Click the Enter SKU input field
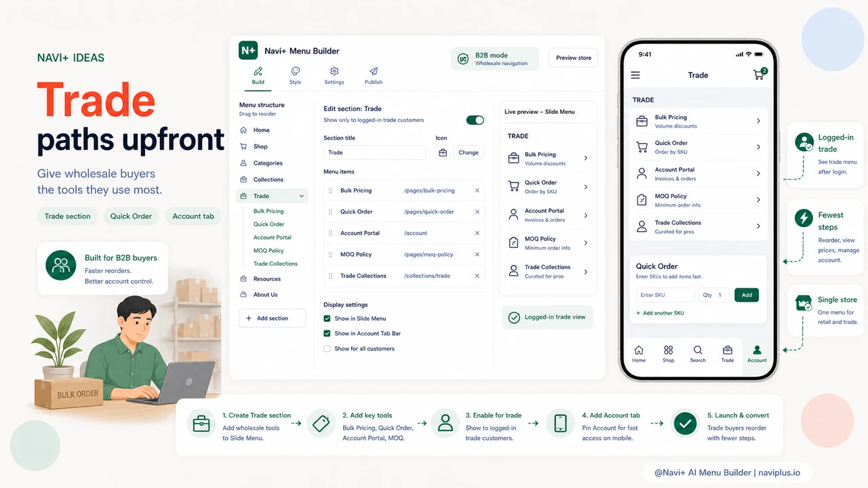 665,295
